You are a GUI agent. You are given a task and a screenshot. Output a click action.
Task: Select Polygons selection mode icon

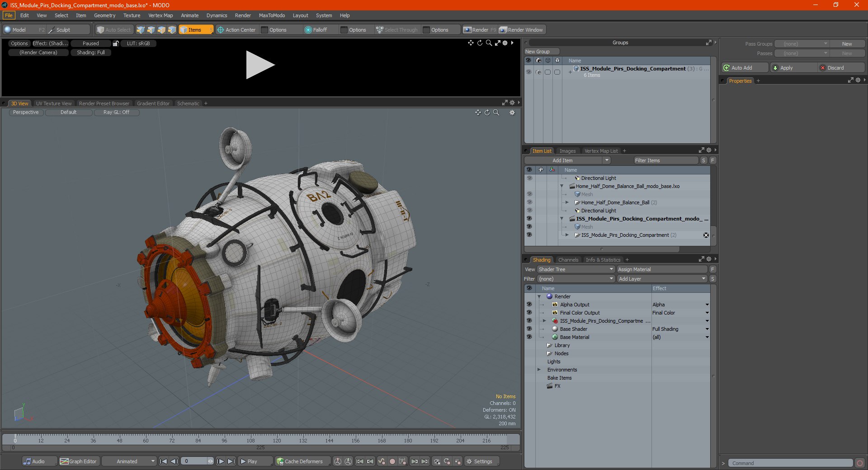[x=161, y=30]
